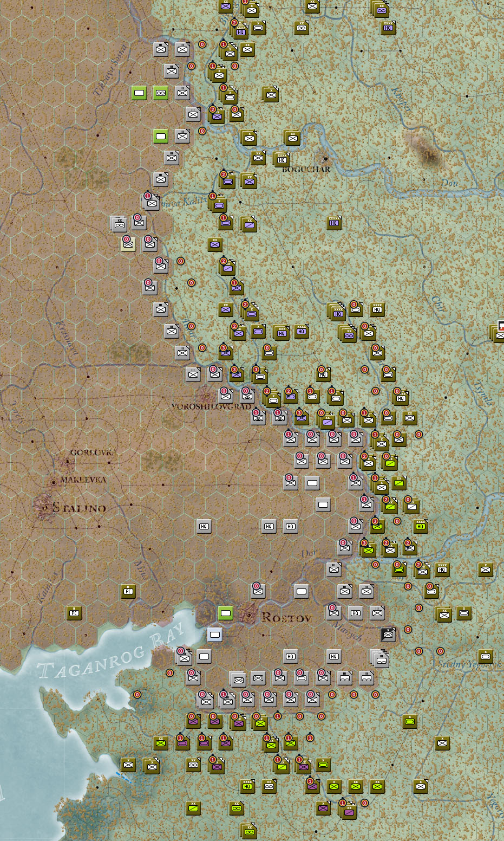The height and width of the screenshot is (841, 504).
Task: Select purple XXXX HQ counter at top right
Action: point(388,28)
